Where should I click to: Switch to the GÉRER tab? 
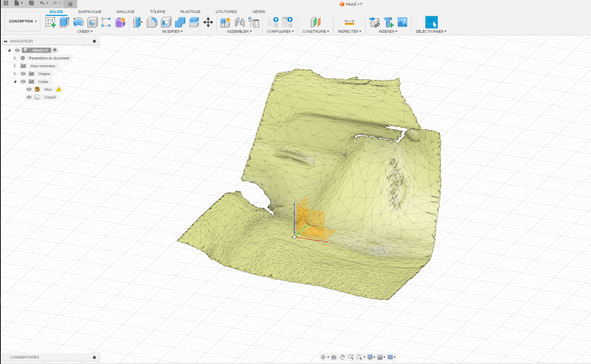point(259,12)
